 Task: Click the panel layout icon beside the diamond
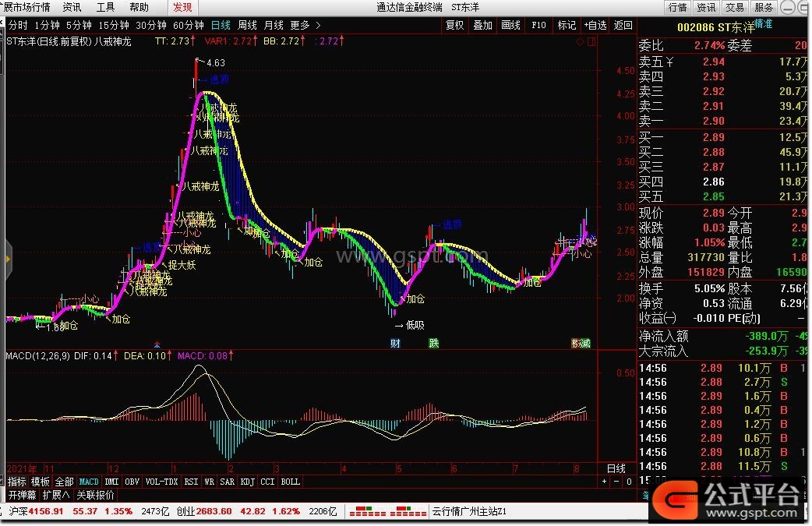(592, 41)
